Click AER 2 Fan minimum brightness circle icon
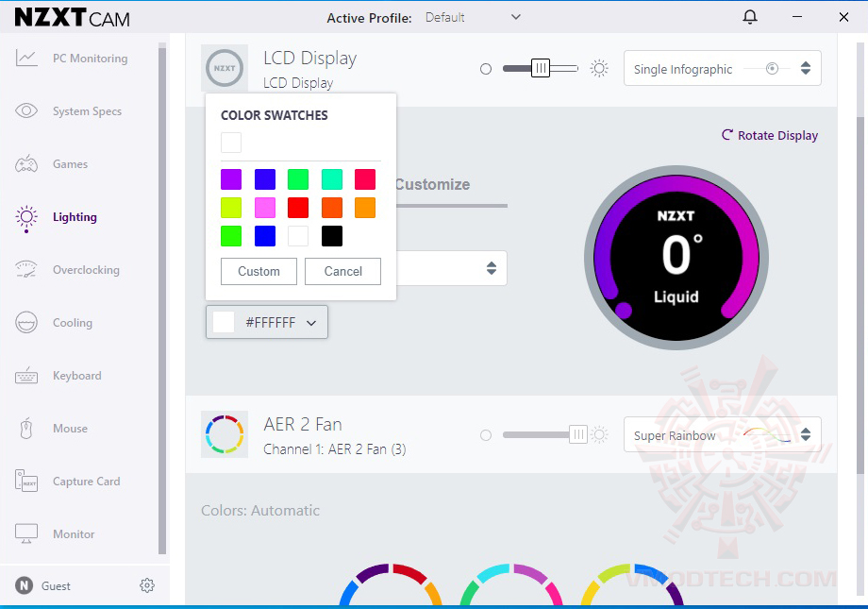The image size is (868, 609). (486, 435)
